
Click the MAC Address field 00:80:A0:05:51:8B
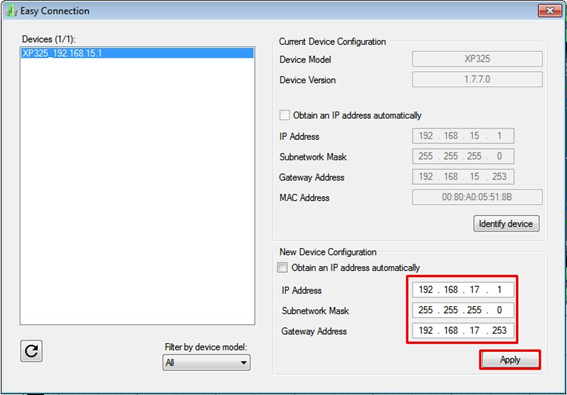click(477, 197)
